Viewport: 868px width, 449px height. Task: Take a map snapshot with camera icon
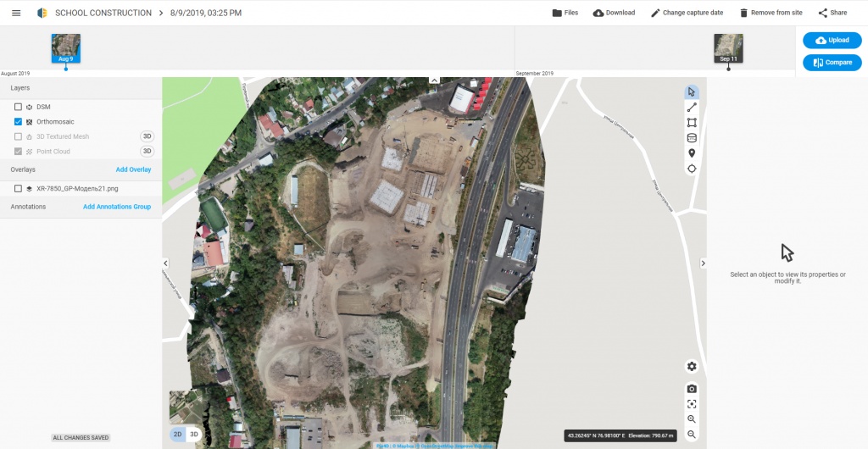692,388
